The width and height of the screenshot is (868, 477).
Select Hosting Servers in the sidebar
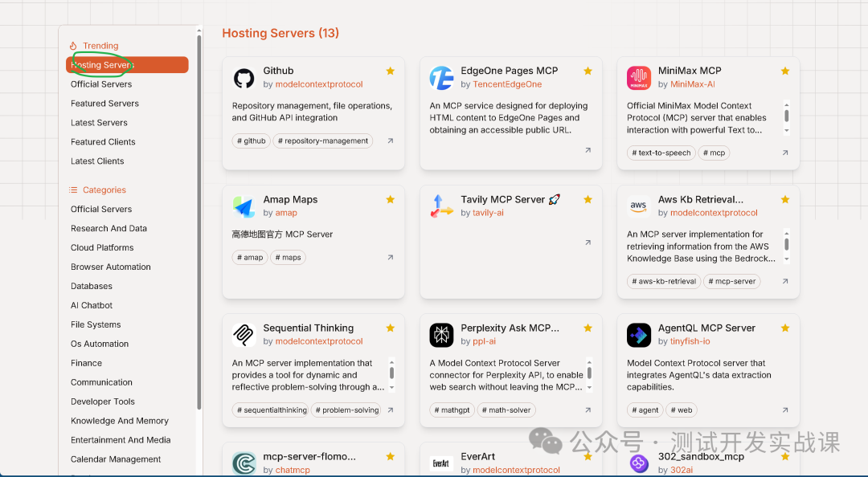pyautogui.click(x=127, y=65)
